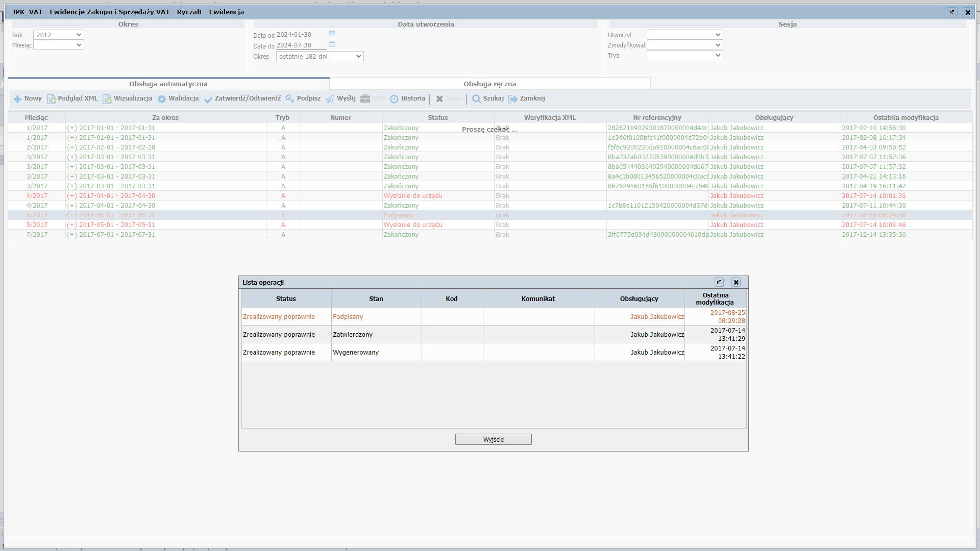980x551 pixels.
Task: Expand the Miesiąc dropdown
Action: click(x=58, y=45)
